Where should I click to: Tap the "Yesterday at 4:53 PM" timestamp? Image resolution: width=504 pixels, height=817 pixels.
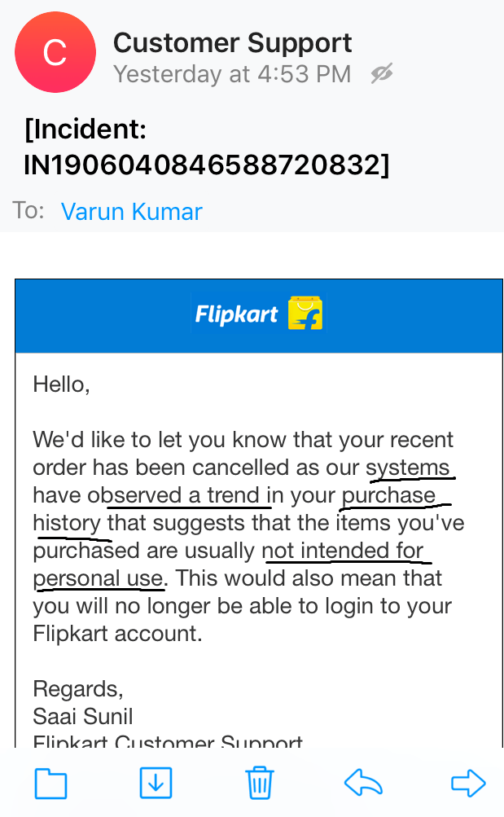point(232,74)
